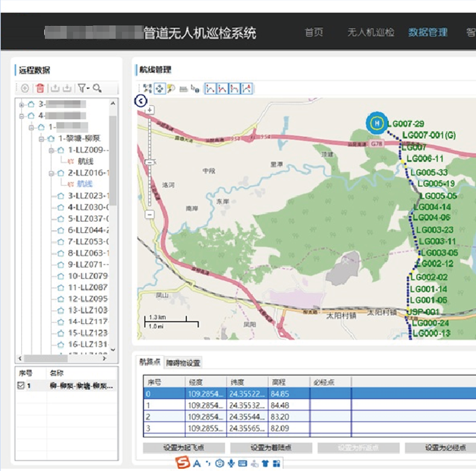The width and height of the screenshot is (476, 471).
Task: Collapse the map side panel arrow
Action: [x=141, y=101]
